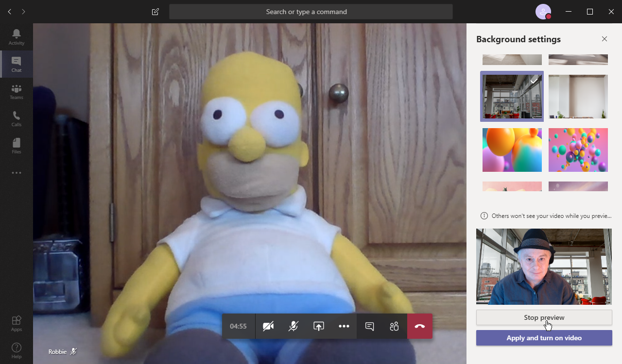
Task: Click the search or command box
Action: [311, 12]
